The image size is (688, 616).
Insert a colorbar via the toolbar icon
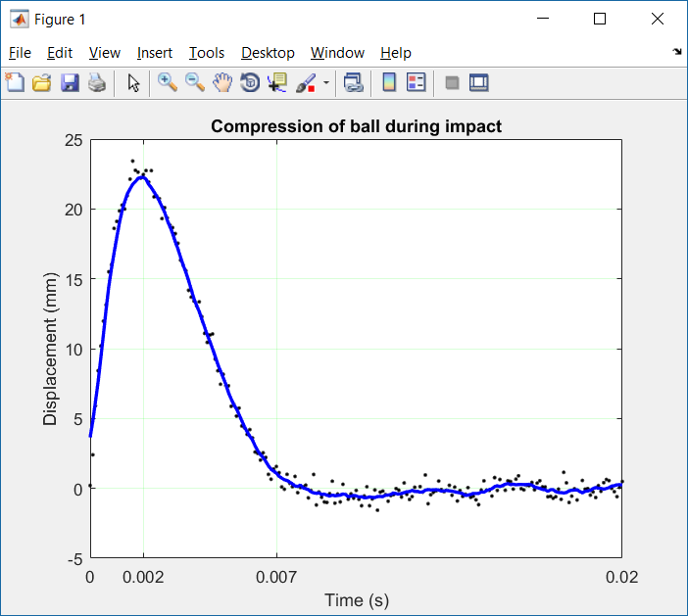[389, 83]
